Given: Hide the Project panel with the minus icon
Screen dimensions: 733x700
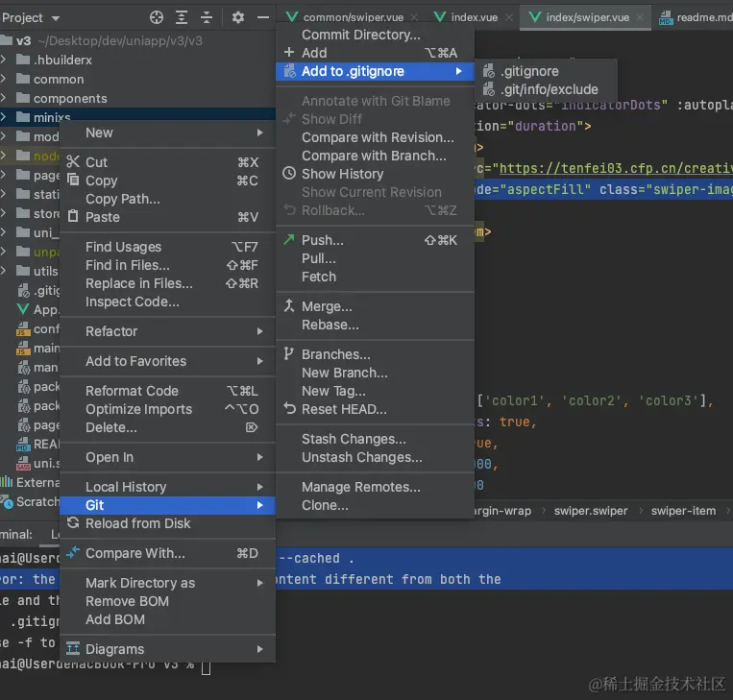Looking at the screenshot, I should click(x=263, y=17).
